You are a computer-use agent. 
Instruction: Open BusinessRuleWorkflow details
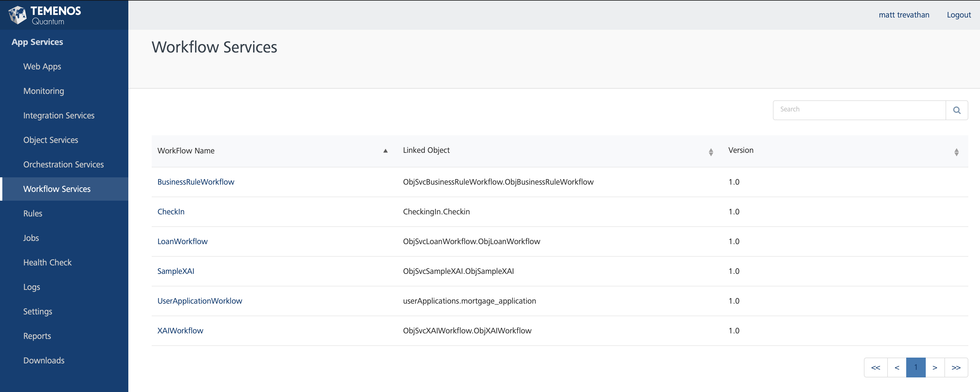pyautogui.click(x=195, y=181)
